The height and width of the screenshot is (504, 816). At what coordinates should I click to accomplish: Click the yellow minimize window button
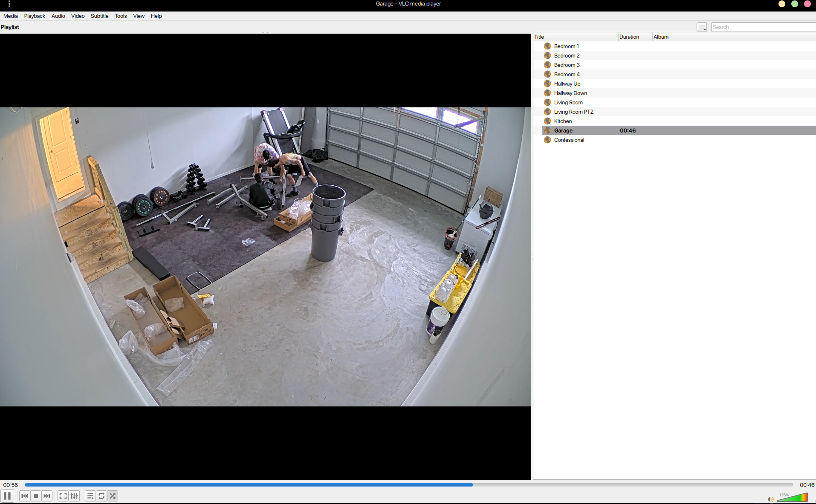(782, 4)
